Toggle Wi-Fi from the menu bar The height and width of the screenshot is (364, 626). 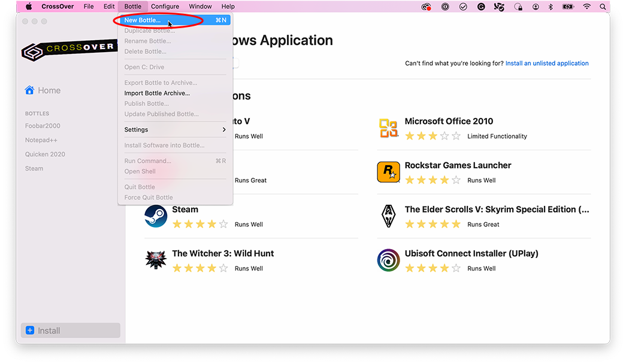tap(586, 7)
